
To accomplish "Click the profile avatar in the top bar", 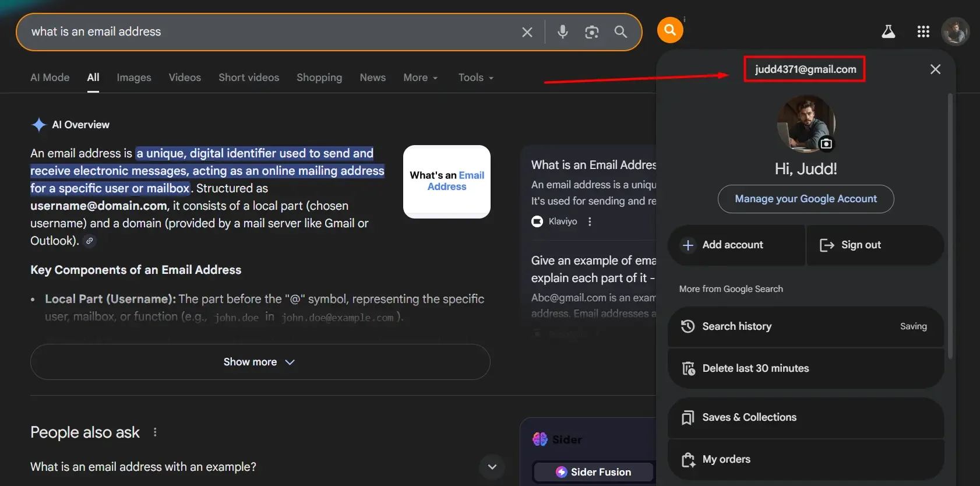I will (x=955, y=31).
